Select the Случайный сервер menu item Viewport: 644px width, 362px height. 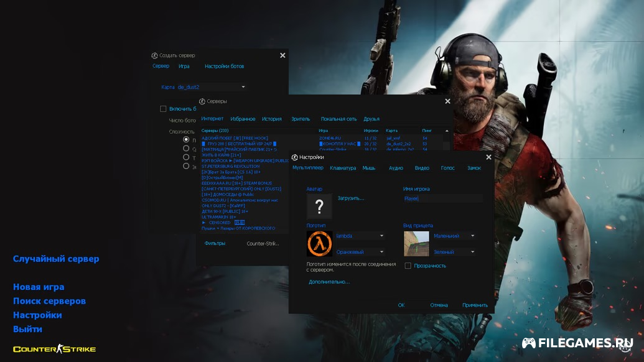click(x=56, y=259)
